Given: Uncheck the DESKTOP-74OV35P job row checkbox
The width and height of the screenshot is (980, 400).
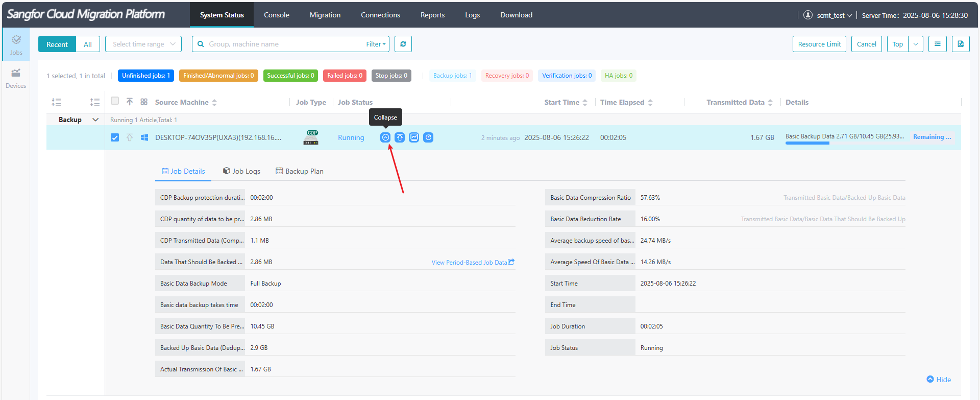Looking at the screenshot, I should (x=115, y=137).
